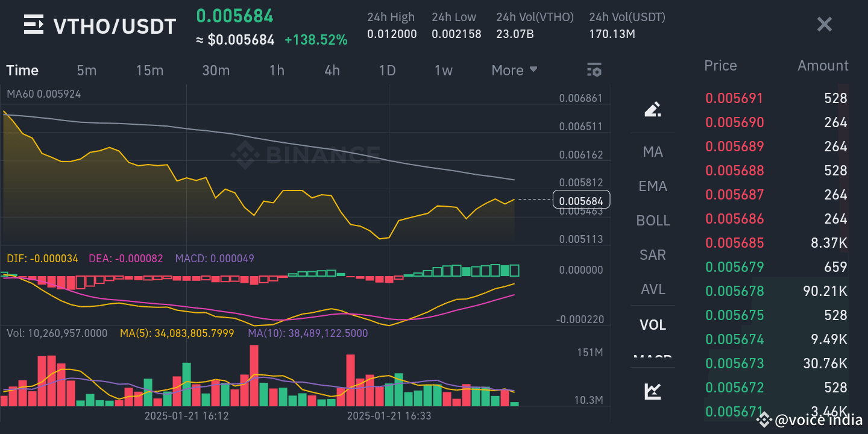This screenshot has height=434, width=868.
Task: Switch to depth chart icon in sidebar
Action: coord(653,391)
